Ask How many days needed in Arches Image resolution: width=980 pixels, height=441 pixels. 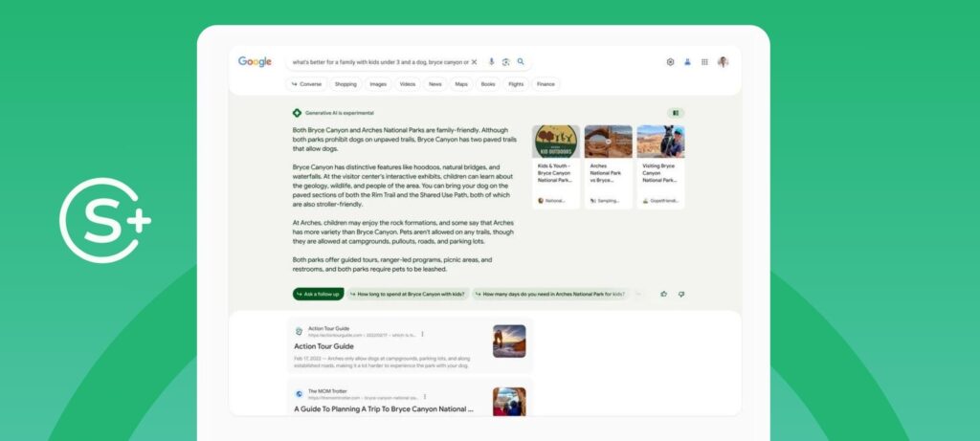tap(550, 295)
